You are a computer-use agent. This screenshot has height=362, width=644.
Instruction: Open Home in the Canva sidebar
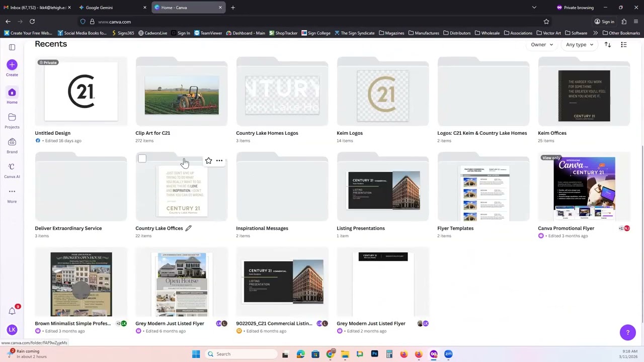pos(12,95)
